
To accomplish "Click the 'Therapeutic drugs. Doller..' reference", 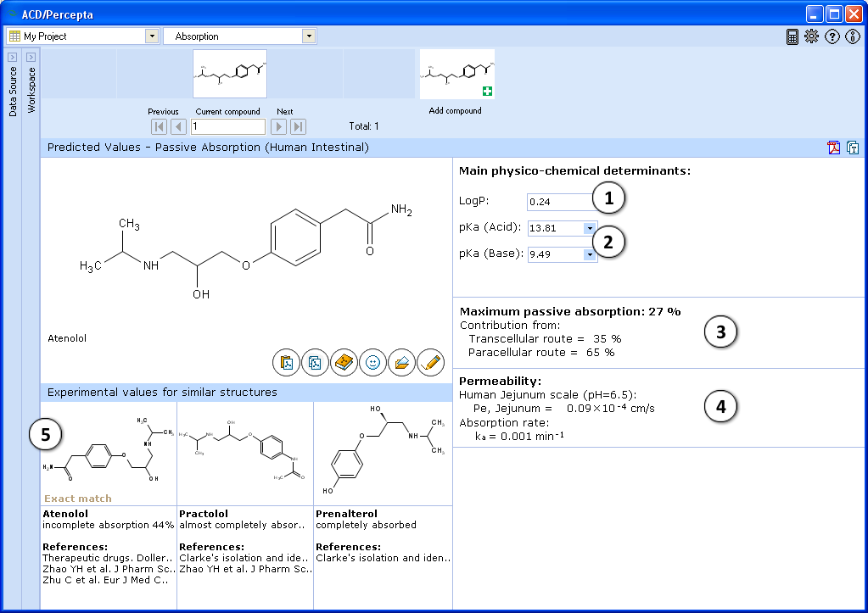I will point(108,558).
